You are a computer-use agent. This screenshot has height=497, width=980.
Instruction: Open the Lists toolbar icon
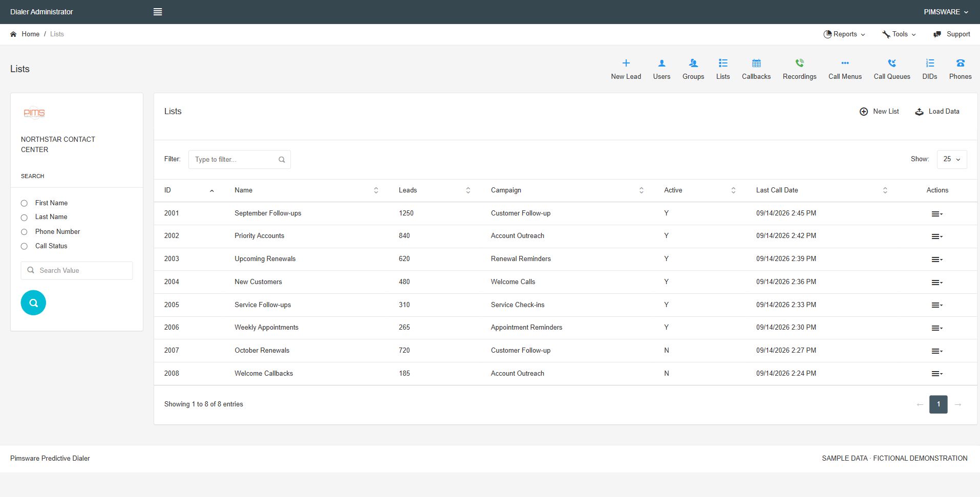(x=723, y=63)
